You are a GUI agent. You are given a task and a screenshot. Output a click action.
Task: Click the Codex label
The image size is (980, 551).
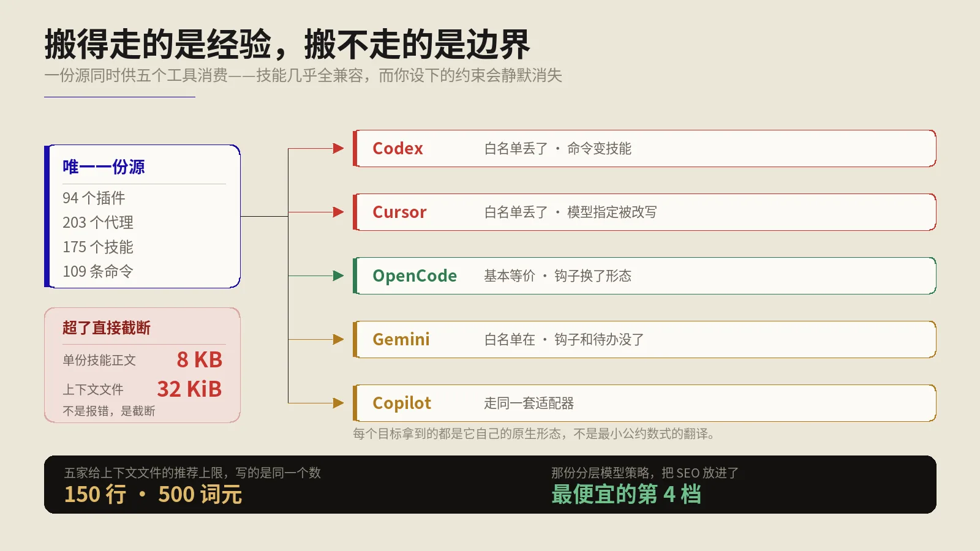(x=398, y=148)
